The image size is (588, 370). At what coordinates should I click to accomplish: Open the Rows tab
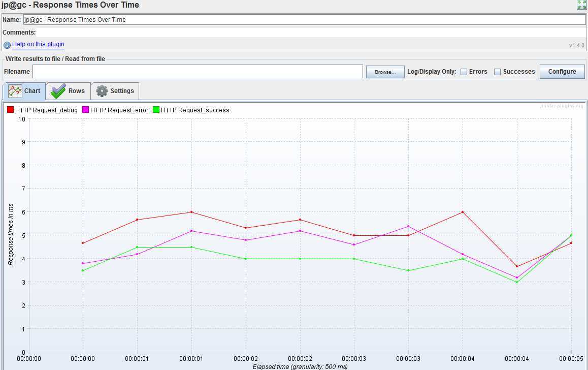(68, 91)
